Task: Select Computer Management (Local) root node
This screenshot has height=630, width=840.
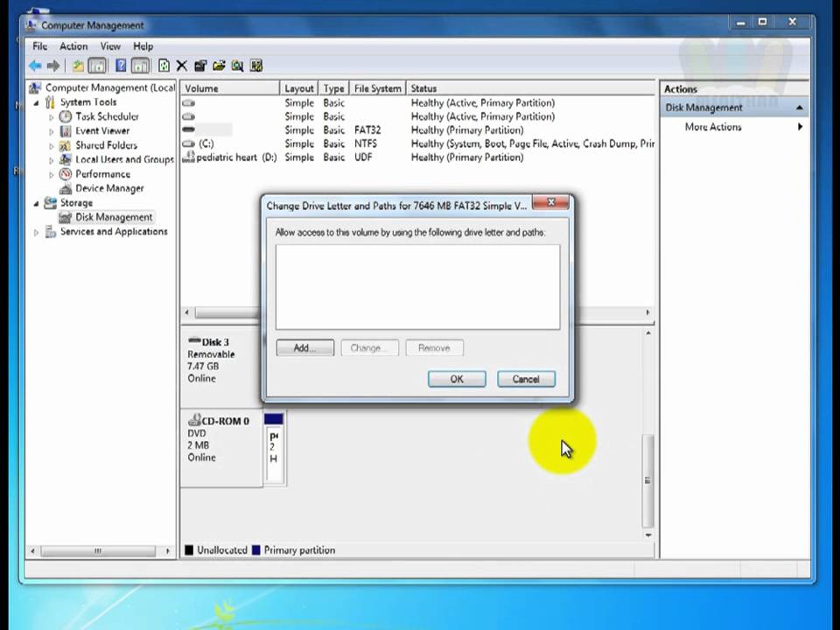Action: click(110, 87)
